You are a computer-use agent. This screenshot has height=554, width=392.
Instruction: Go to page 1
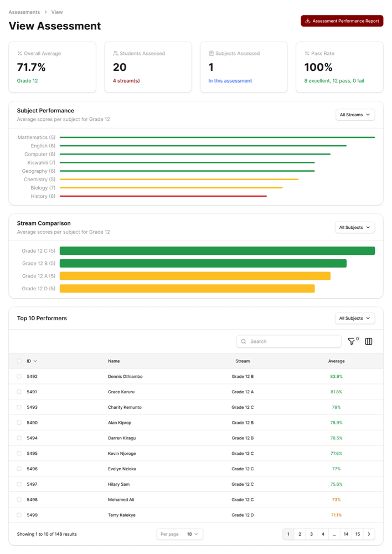click(x=288, y=534)
